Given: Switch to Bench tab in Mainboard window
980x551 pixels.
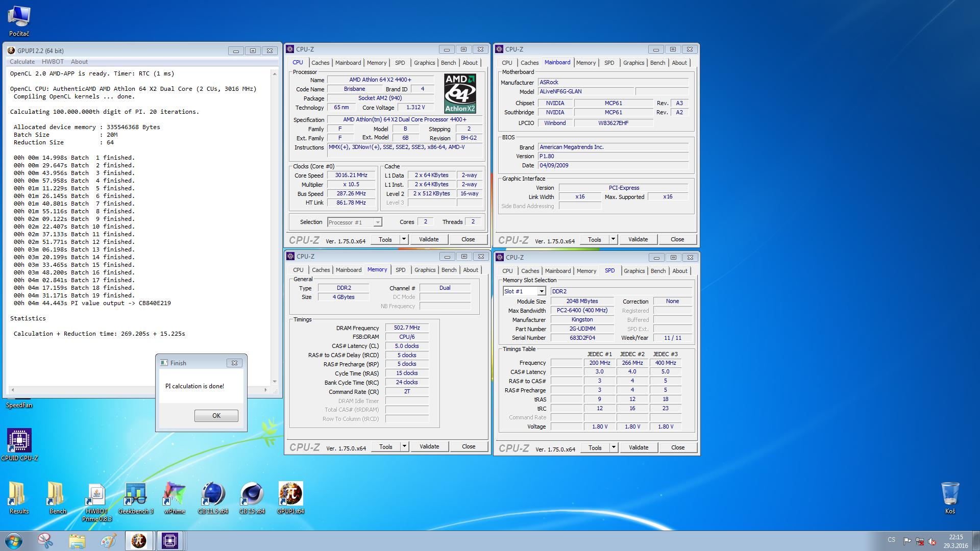Looking at the screenshot, I should (x=657, y=63).
